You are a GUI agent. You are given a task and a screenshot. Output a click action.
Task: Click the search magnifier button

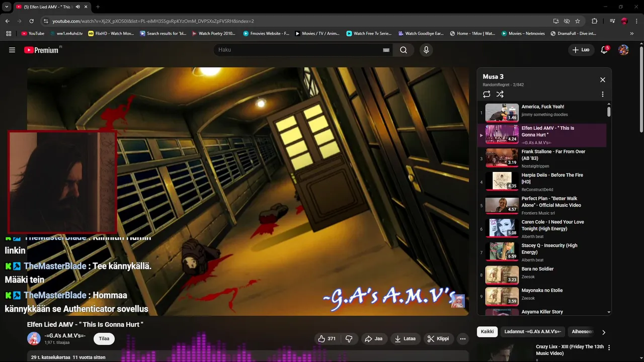click(x=404, y=50)
